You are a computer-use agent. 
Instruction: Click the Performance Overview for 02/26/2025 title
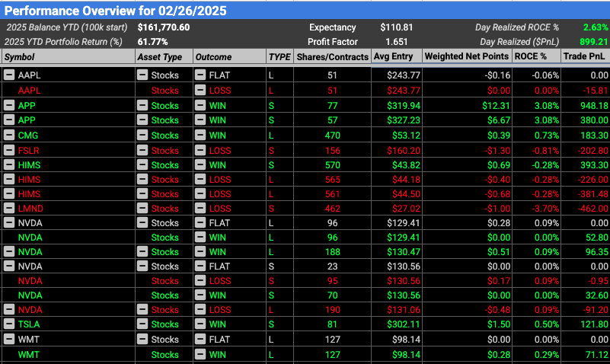[x=116, y=11]
